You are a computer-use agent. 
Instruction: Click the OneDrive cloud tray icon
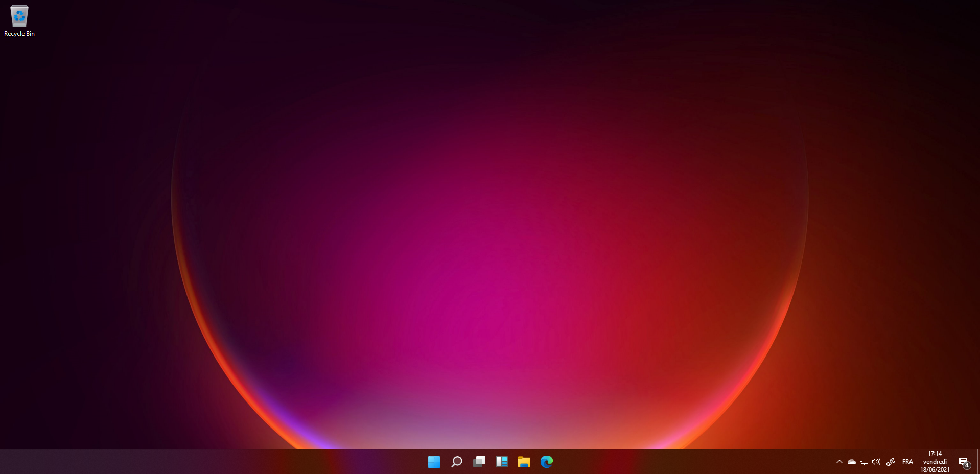(x=851, y=462)
